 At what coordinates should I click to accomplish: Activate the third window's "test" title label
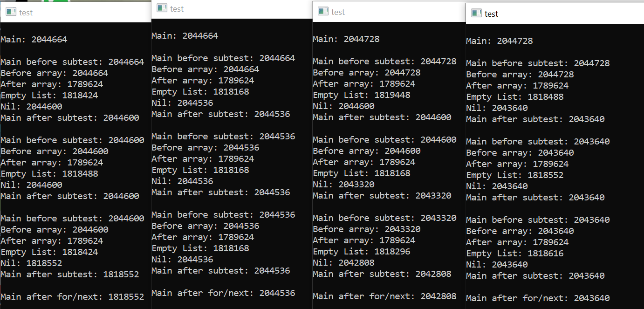pyautogui.click(x=338, y=12)
